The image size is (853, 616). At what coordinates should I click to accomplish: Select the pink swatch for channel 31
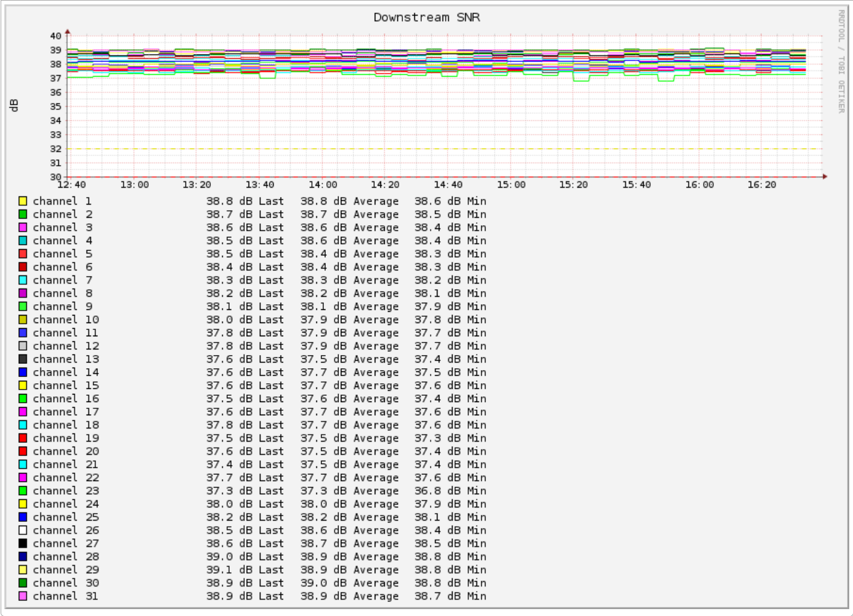[23, 597]
